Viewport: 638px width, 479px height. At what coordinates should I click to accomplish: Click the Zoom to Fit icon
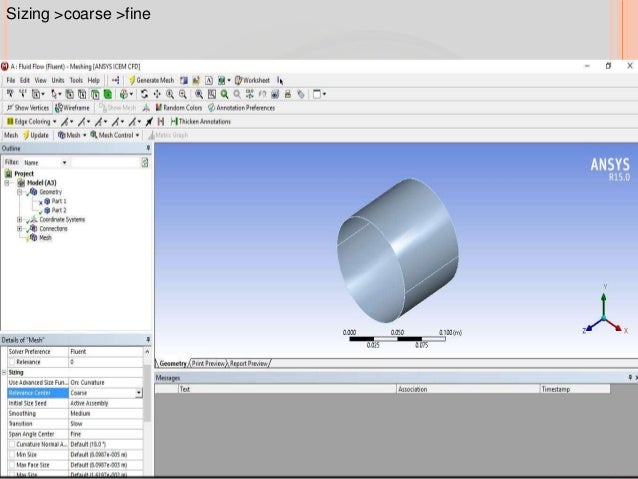(x=199, y=94)
